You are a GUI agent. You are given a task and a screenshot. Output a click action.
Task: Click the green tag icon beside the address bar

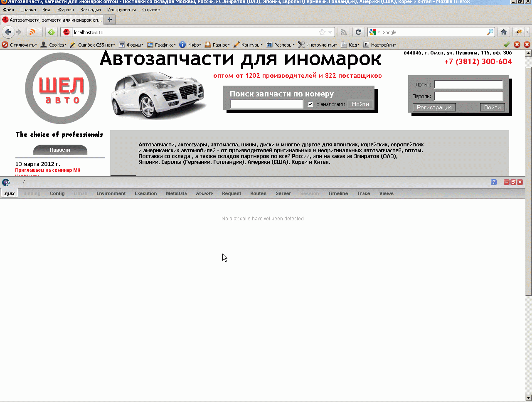(51, 32)
